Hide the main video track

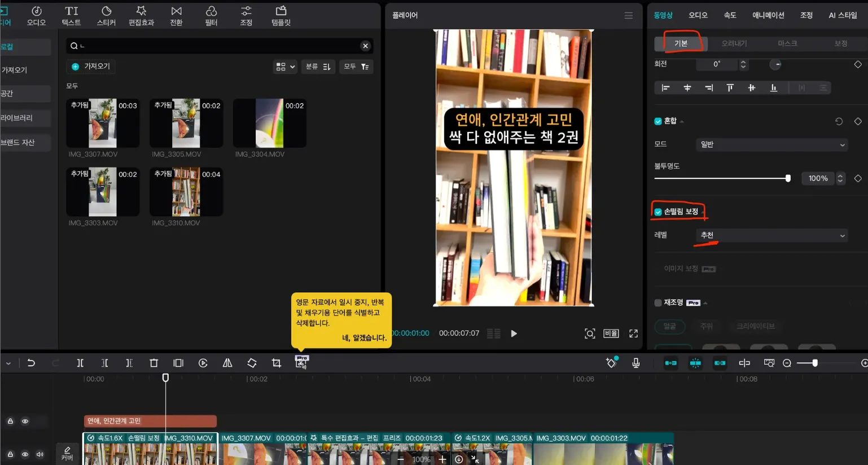25,454
